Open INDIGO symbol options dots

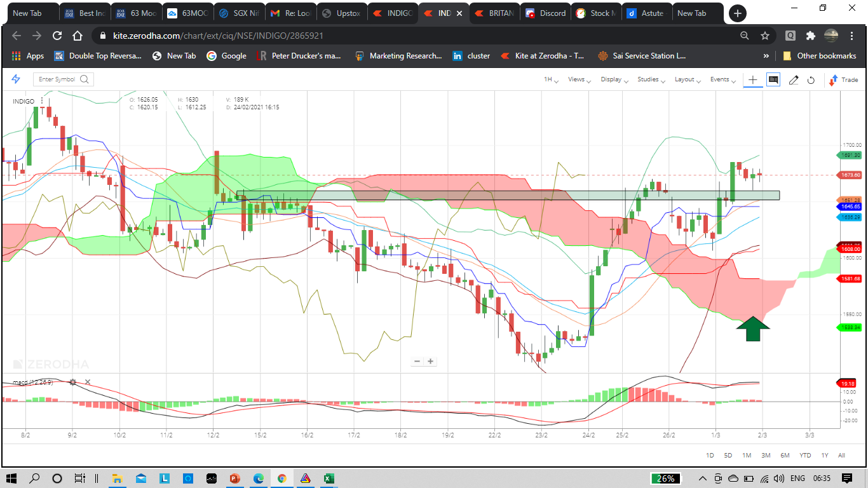click(42, 100)
